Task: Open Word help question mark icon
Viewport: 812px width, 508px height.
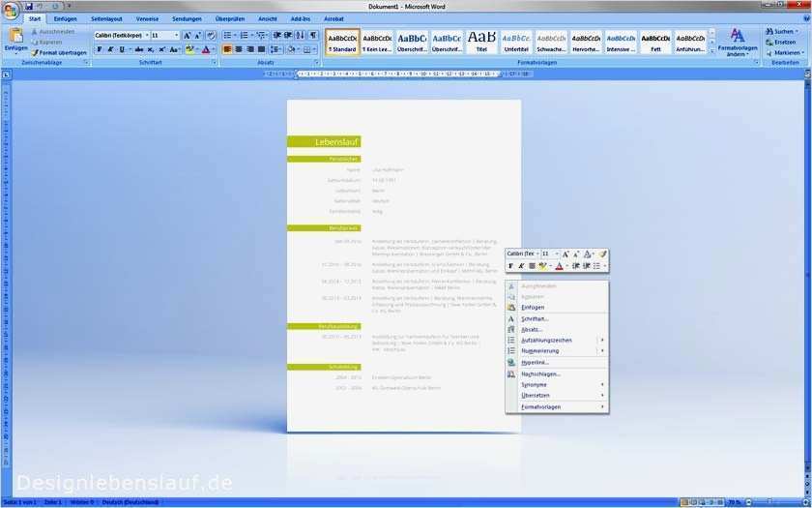Action: (807, 18)
